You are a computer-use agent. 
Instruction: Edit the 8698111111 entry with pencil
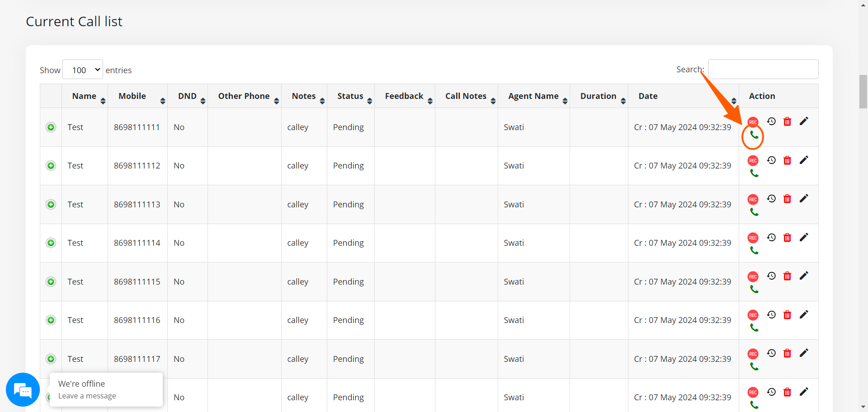(804, 121)
